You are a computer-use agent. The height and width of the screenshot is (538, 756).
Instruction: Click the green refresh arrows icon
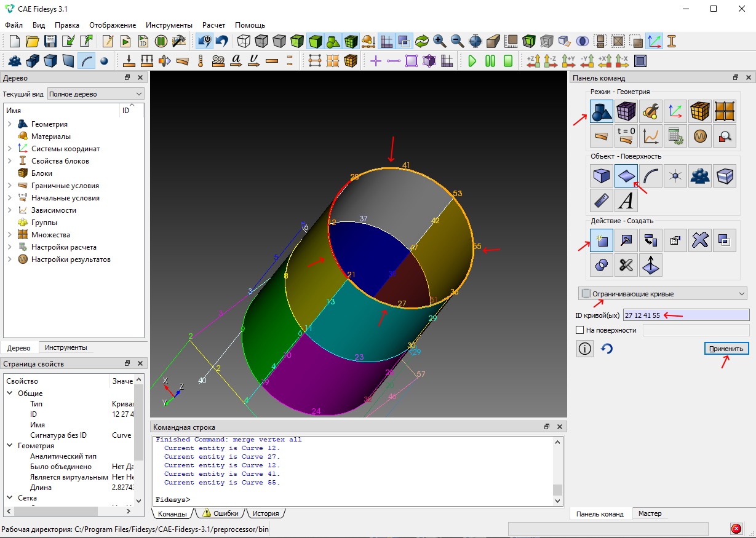pos(421,41)
